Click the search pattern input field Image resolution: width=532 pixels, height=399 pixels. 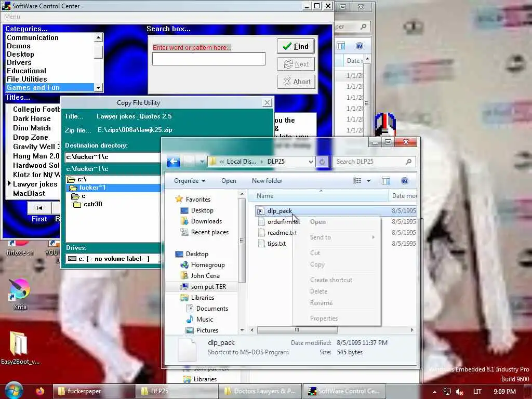(208, 59)
